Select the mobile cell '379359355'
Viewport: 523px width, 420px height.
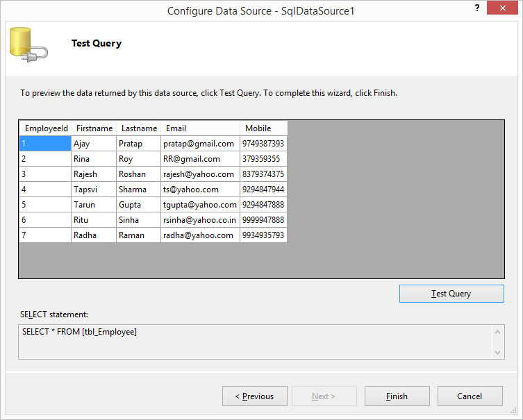click(263, 159)
